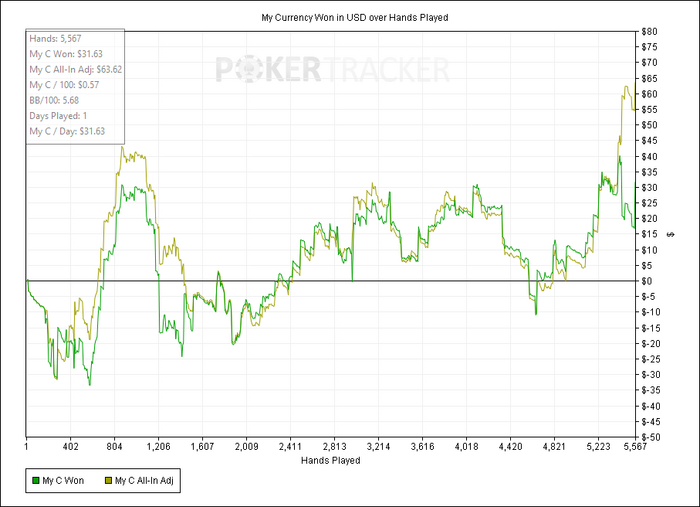Viewport: 700px width, 507px height.
Task: Click the $0 y-axis label
Action: tap(647, 281)
